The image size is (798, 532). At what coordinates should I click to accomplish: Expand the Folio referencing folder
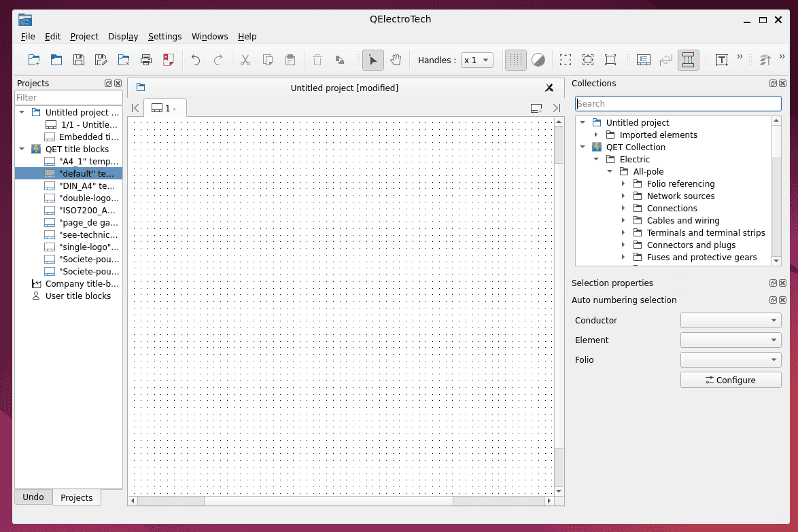tap(623, 184)
